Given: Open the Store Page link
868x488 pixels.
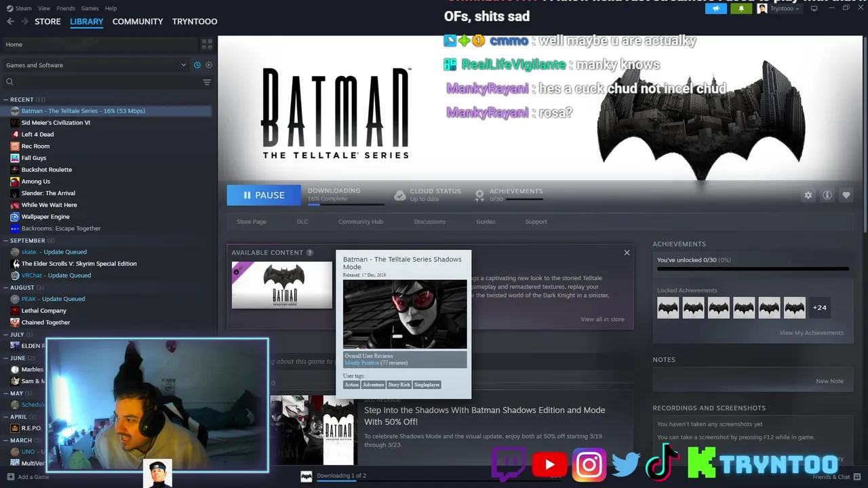Looking at the screenshot, I should pyautogui.click(x=251, y=222).
